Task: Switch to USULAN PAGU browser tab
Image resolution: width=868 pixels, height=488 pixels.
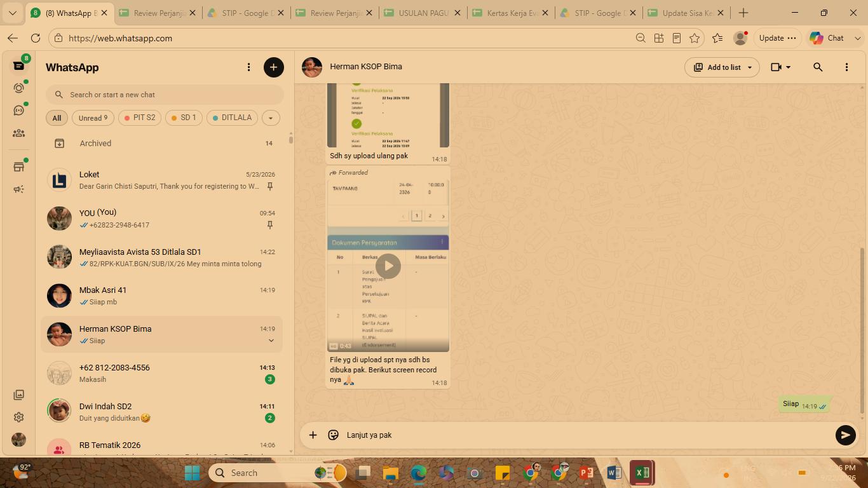Action: 423,13
